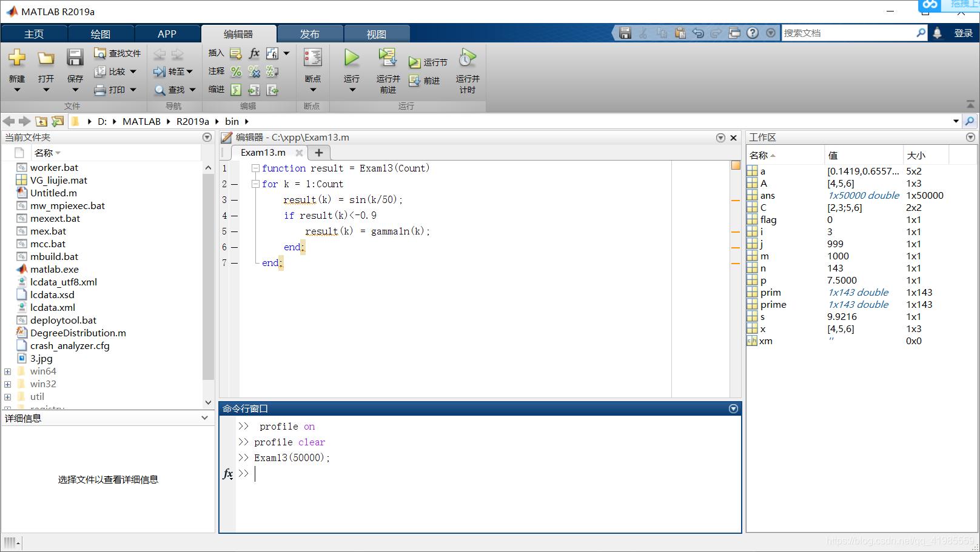Click Find Files icon

point(100,53)
